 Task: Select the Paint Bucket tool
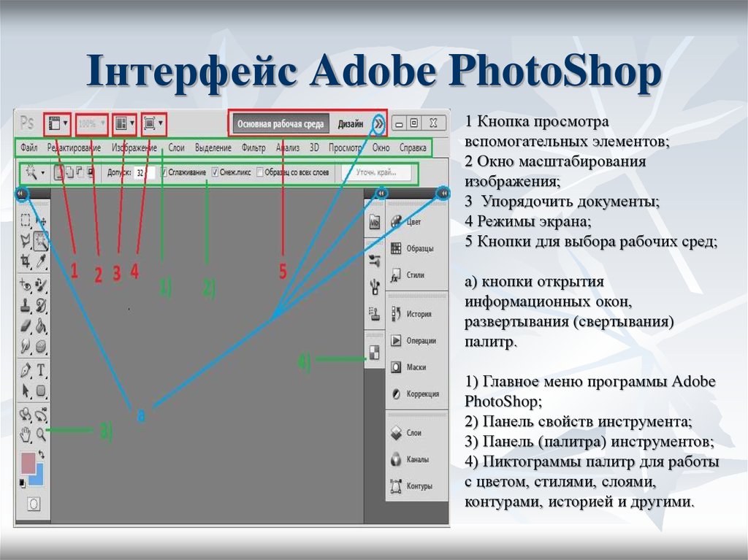click(x=42, y=326)
